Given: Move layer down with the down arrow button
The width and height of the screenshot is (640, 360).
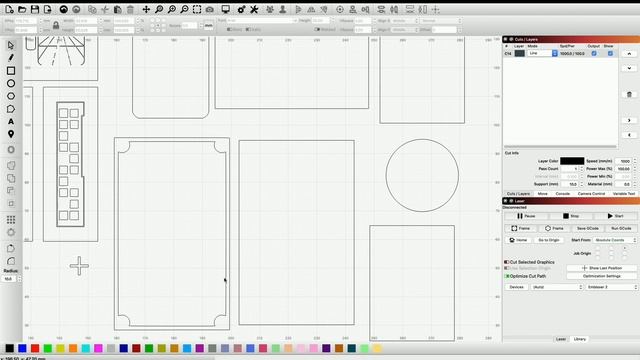Looking at the screenshot, I should [x=629, y=68].
